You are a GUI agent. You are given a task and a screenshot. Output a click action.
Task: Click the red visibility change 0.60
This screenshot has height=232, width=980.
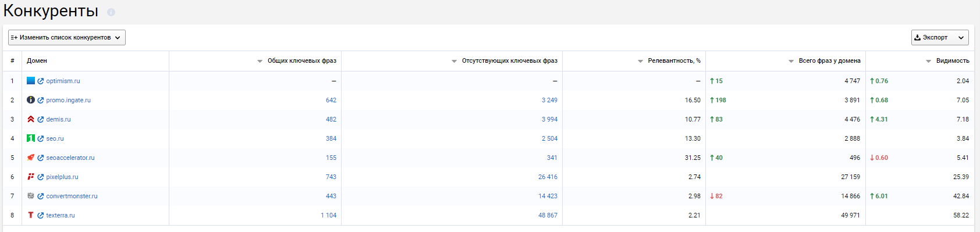point(879,158)
